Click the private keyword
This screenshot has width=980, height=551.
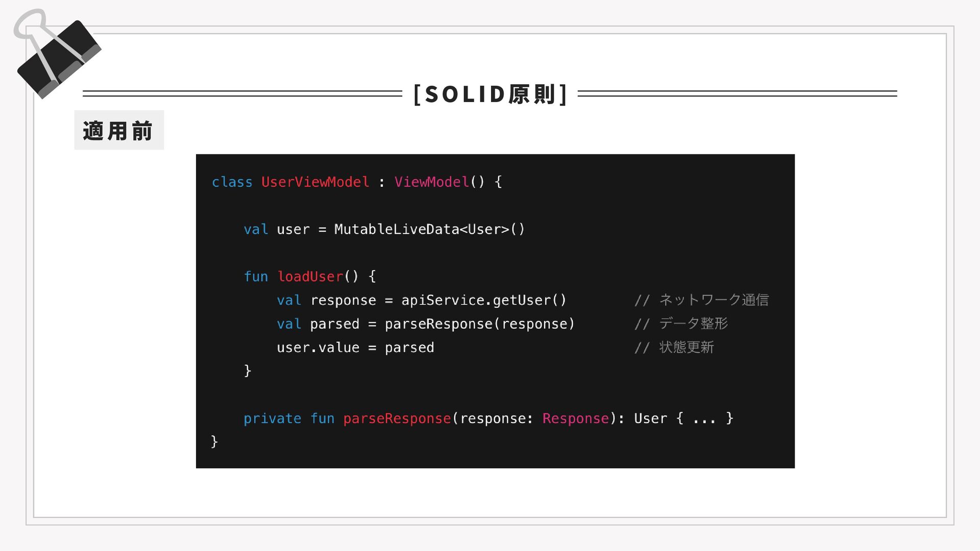pos(272,418)
